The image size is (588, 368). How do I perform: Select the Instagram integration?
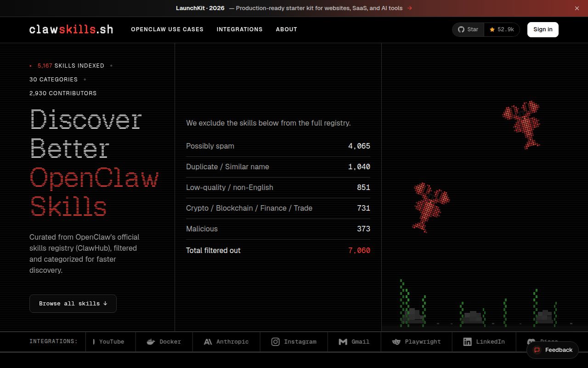coord(294,342)
